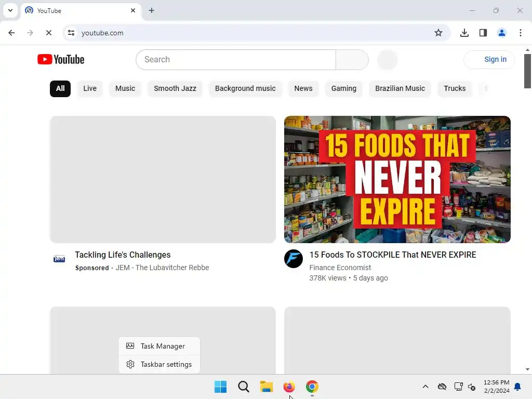Image resolution: width=532 pixels, height=399 pixels.
Task: Select the Trucks filter chip
Action: 455,88
